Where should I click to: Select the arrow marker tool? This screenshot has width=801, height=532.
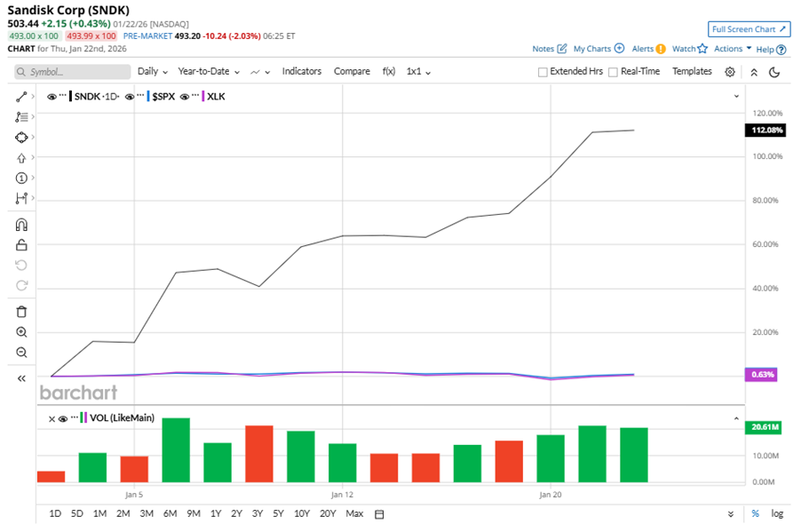21,158
